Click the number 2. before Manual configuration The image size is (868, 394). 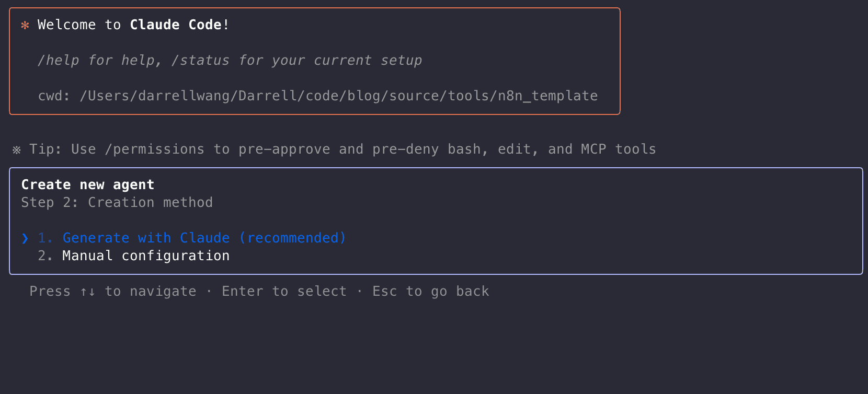(45, 256)
